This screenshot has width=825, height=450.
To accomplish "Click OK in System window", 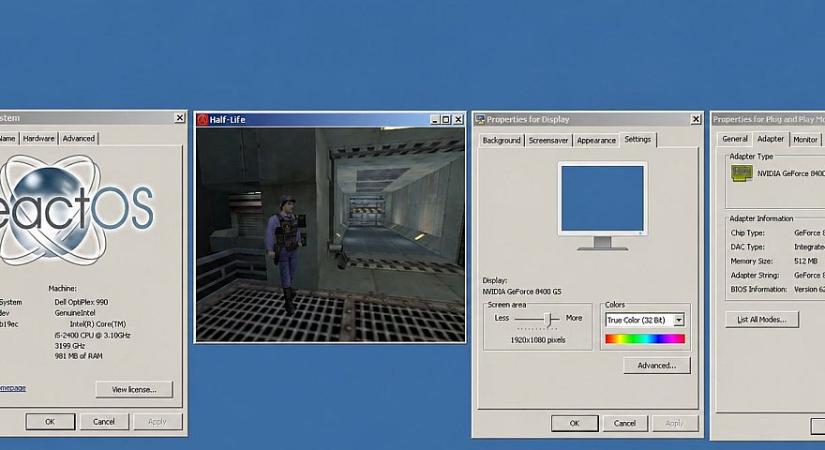I will tap(50, 422).
